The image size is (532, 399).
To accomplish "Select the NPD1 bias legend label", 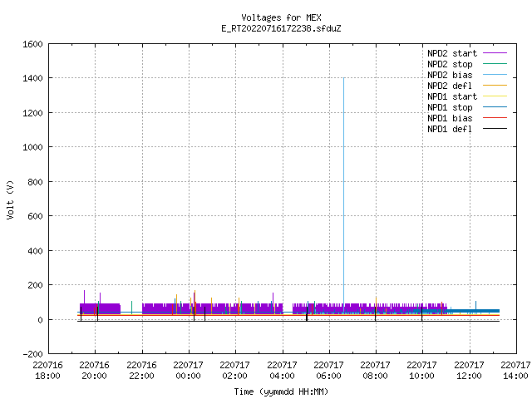I will click(x=450, y=118).
